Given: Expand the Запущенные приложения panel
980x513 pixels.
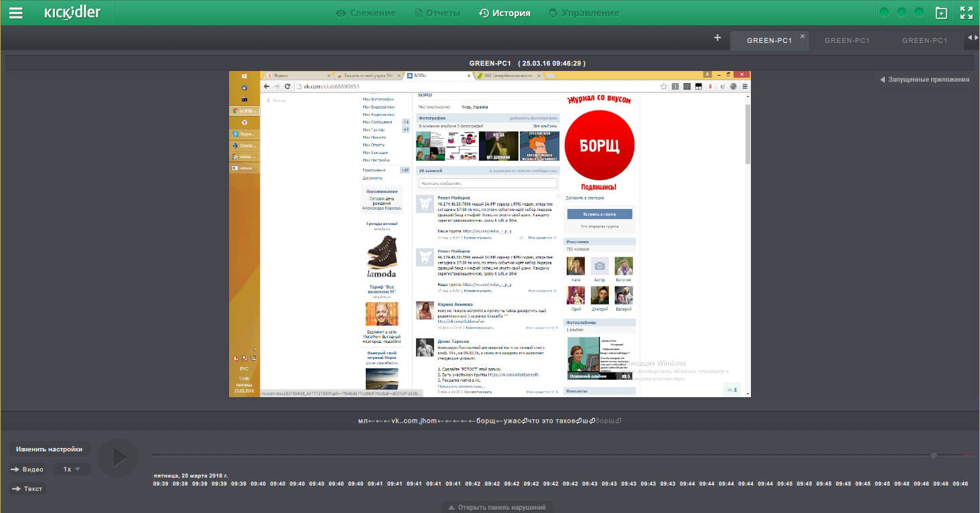Looking at the screenshot, I should point(924,79).
